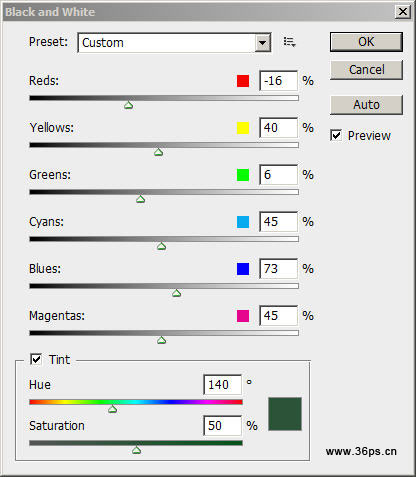Screen dimensions: 416x477
Task: Click the blue swatch beside Blues
Action: coord(243,269)
